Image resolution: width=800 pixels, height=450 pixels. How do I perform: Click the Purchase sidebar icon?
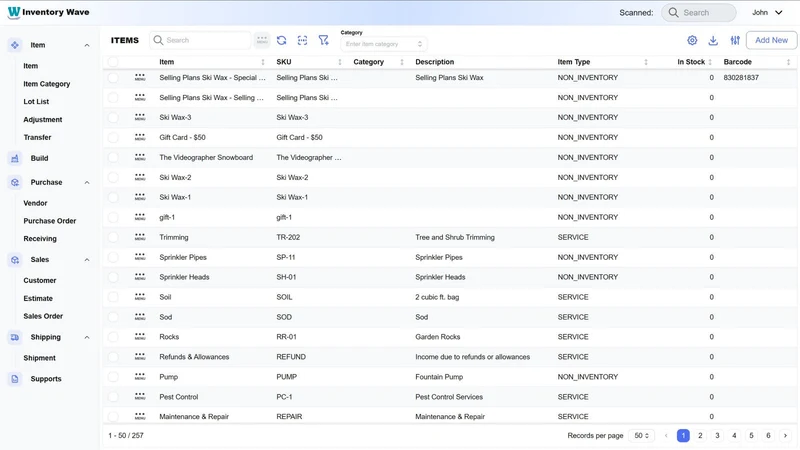[15, 182]
